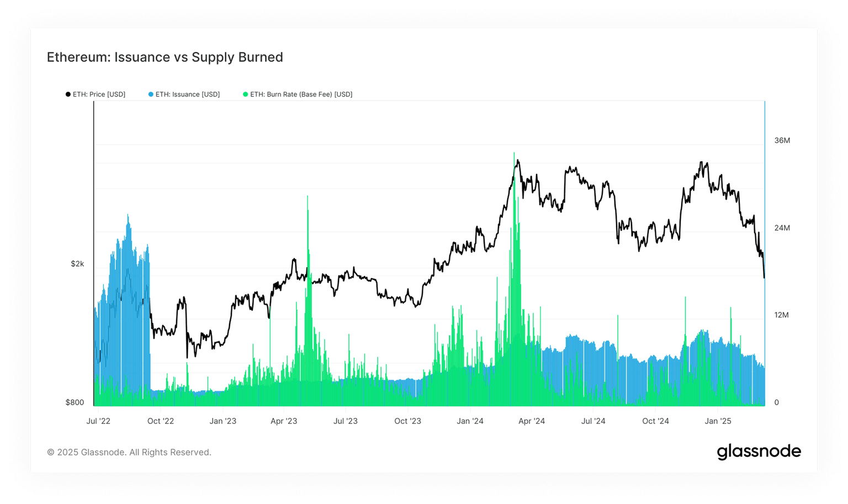Viewport: 848px width, 504px height.
Task: Select the Jan '25 x-axis label
Action: tap(718, 421)
